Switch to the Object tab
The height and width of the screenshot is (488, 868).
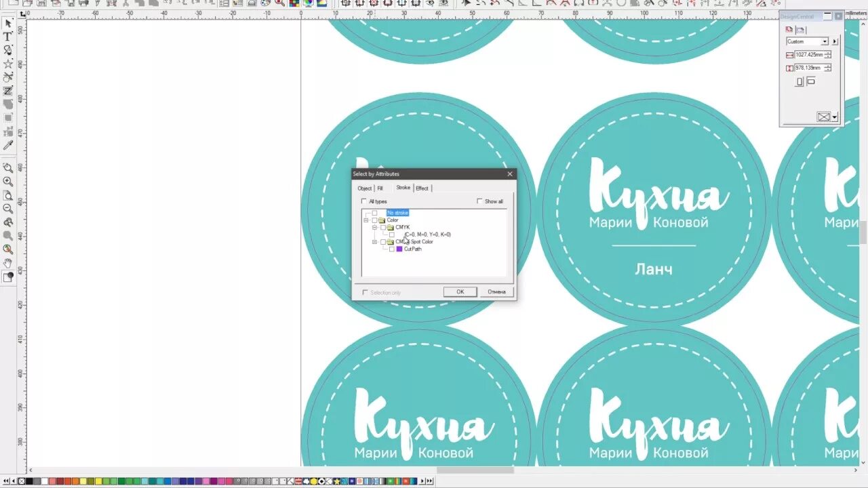(365, 188)
